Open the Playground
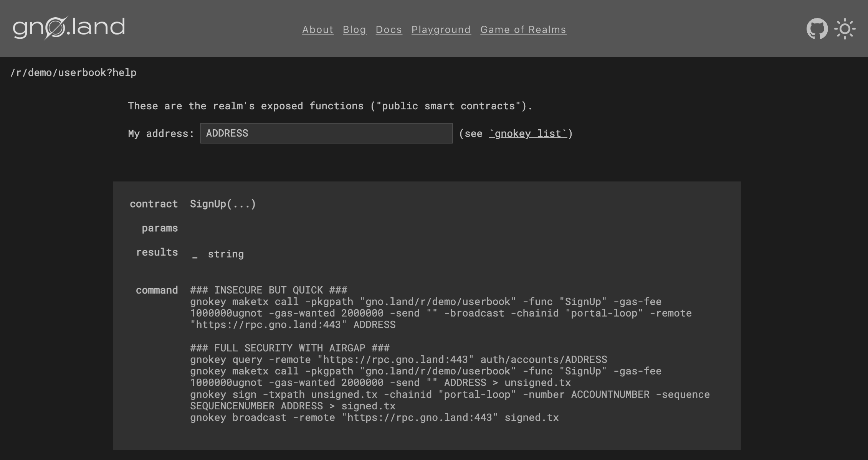Screen dimensions: 868x460 pos(441,30)
